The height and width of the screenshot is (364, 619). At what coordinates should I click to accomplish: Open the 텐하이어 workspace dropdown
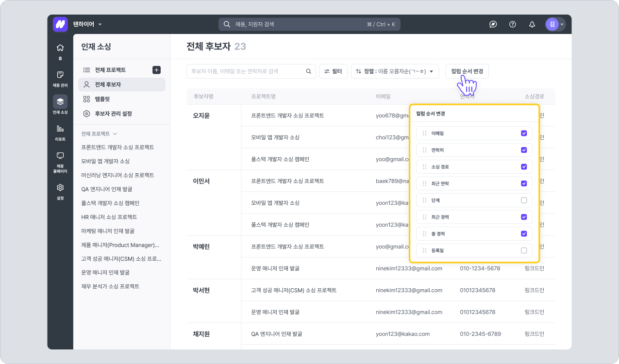click(x=88, y=24)
